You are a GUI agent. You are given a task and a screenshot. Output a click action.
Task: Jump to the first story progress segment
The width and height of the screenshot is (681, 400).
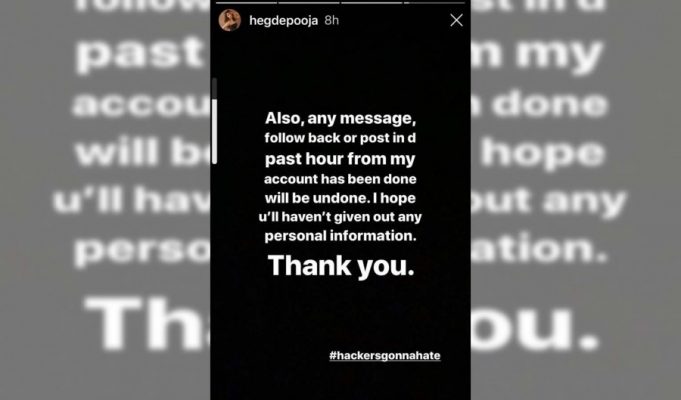246,3
